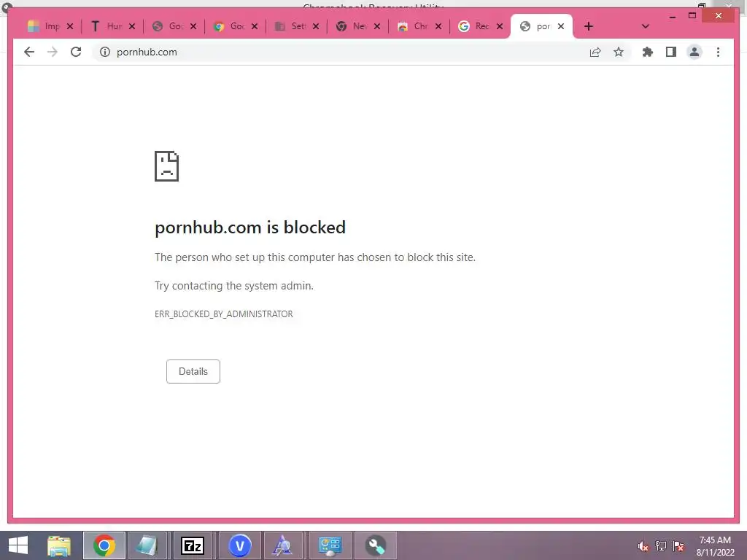
Task: Open the Chrome three-dot menu
Action: click(718, 52)
